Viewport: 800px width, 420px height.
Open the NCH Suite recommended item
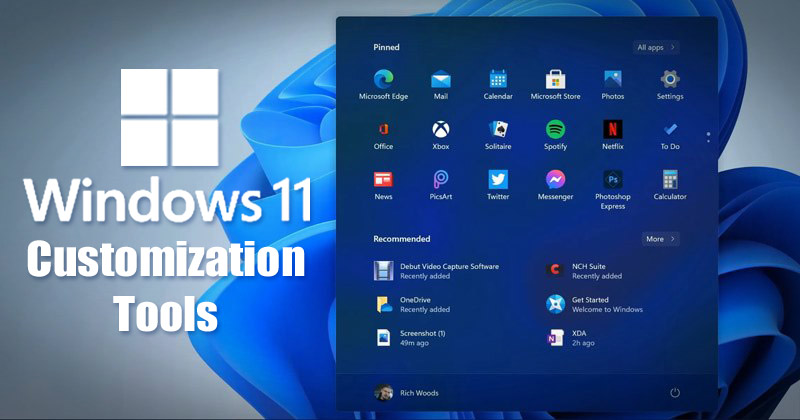[584, 271]
